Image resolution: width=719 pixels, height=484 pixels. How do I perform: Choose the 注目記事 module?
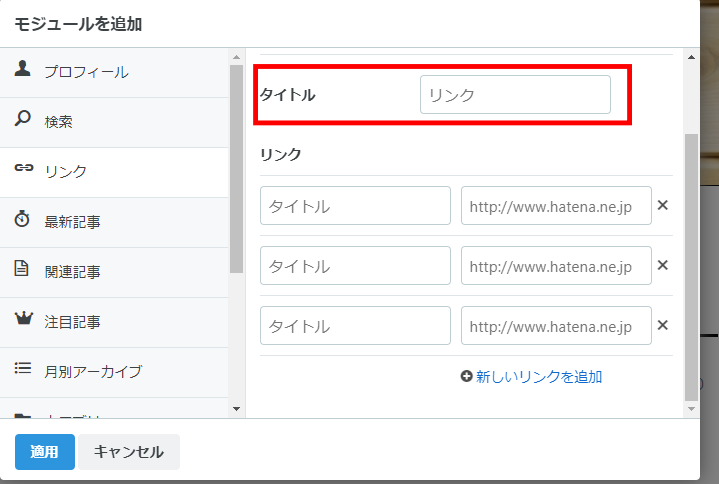(x=114, y=322)
